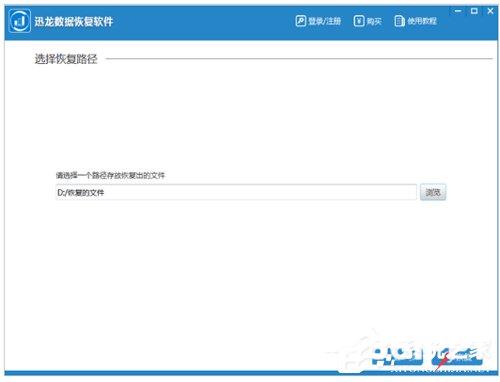
Task: Click the 迅龙数据恢复软件 app logo icon
Action: pyautogui.click(x=20, y=21)
